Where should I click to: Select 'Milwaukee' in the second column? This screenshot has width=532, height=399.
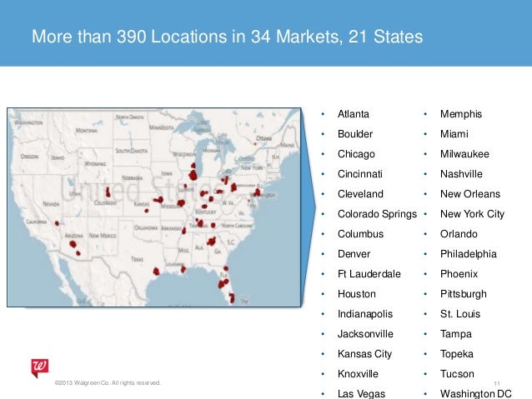[464, 154]
